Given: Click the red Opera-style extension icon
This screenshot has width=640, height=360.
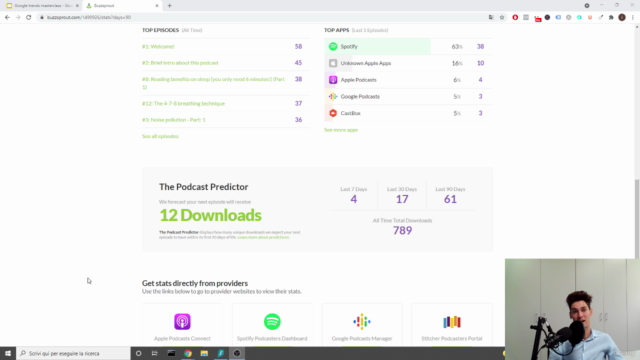Looking at the screenshot, I should tap(515, 17).
